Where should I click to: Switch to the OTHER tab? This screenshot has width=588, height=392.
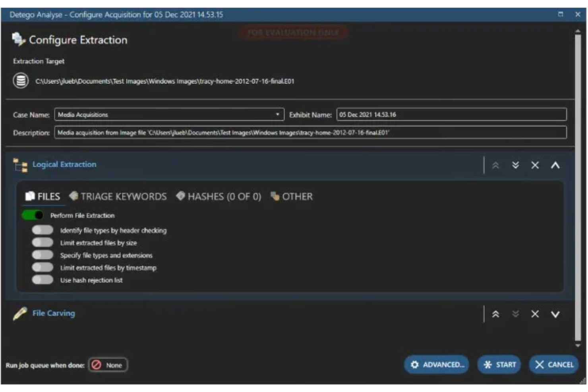292,197
